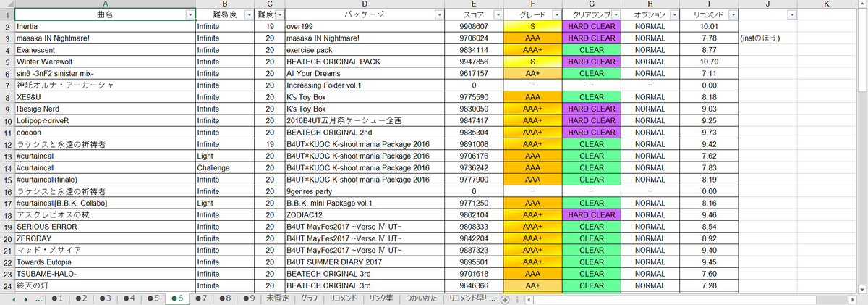The image size is (868, 305).
Task: Open the column J filter dropdown
Action: pyautogui.click(x=791, y=15)
